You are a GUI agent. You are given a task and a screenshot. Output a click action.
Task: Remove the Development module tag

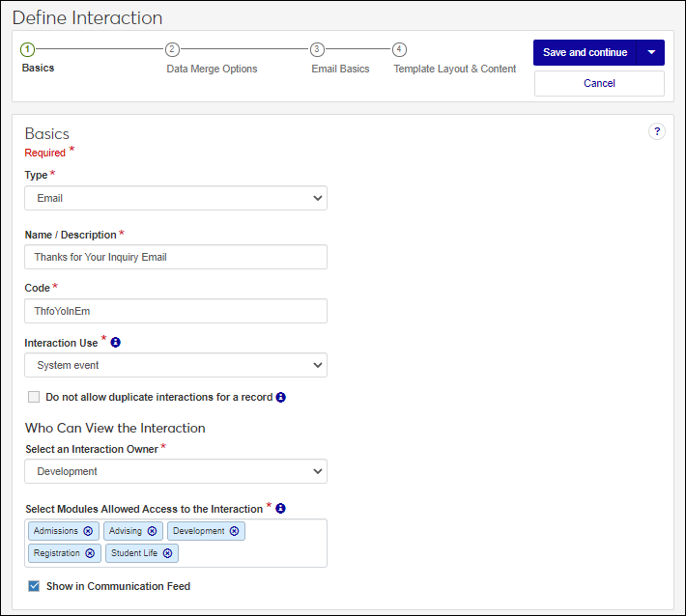(234, 531)
